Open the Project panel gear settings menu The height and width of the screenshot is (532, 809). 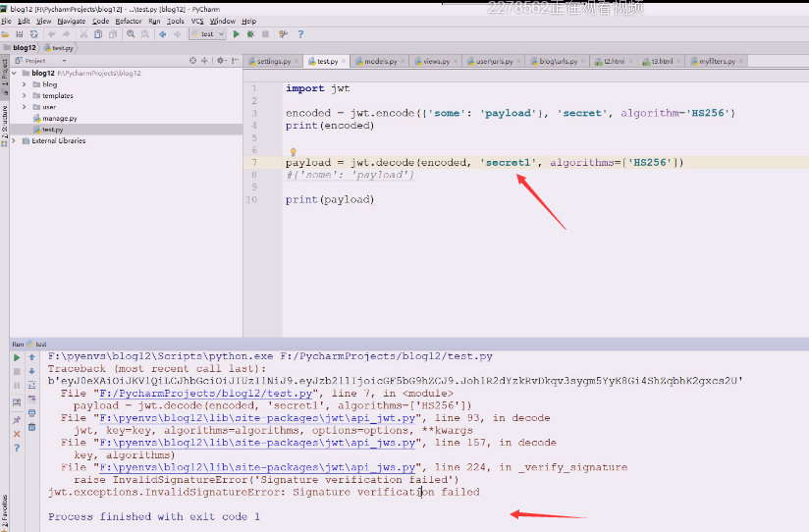[x=221, y=61]
